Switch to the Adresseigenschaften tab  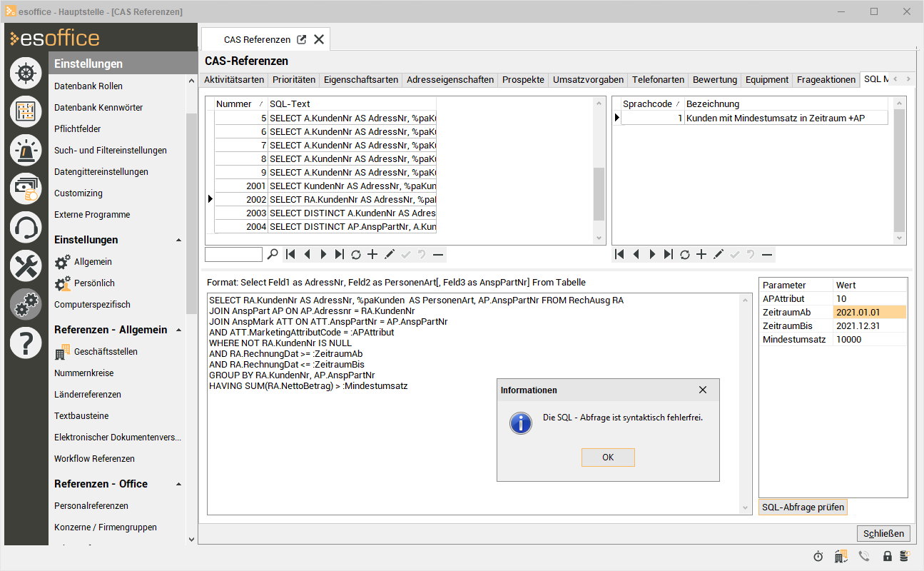[450, 79]
